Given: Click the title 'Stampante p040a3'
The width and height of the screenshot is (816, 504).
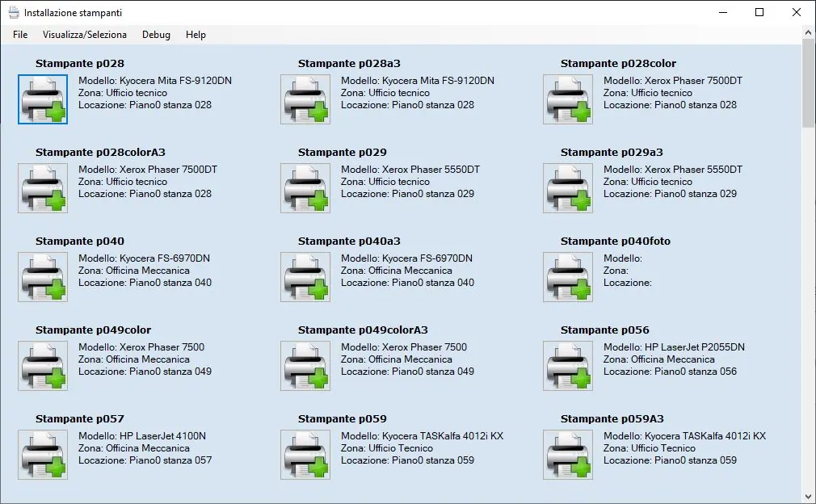Looking at the screenshot, I should 349,241.
